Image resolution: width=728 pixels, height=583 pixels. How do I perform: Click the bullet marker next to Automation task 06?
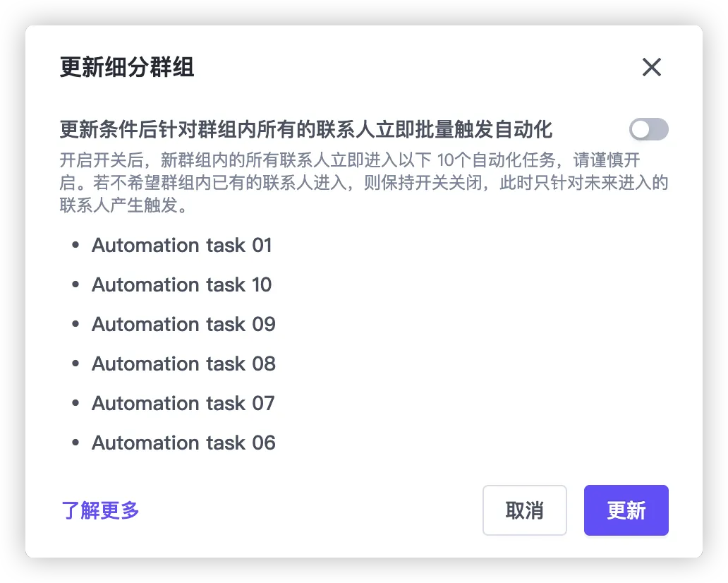coord(76,444)
